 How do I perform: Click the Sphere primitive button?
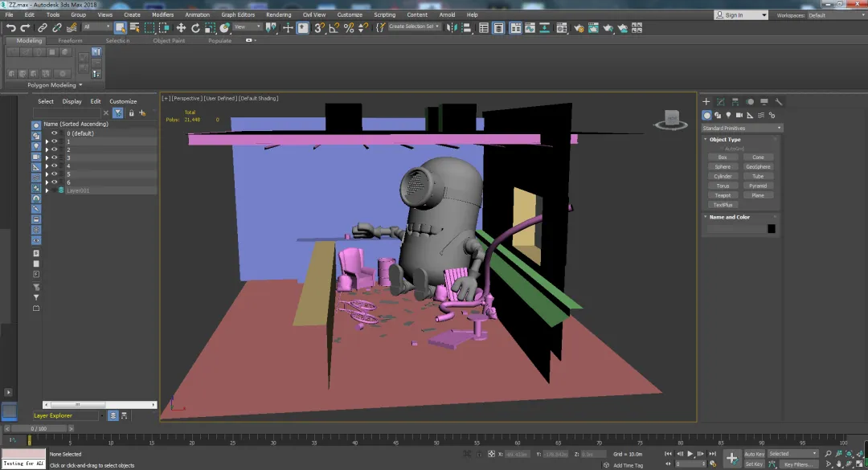tap(723, 167)
